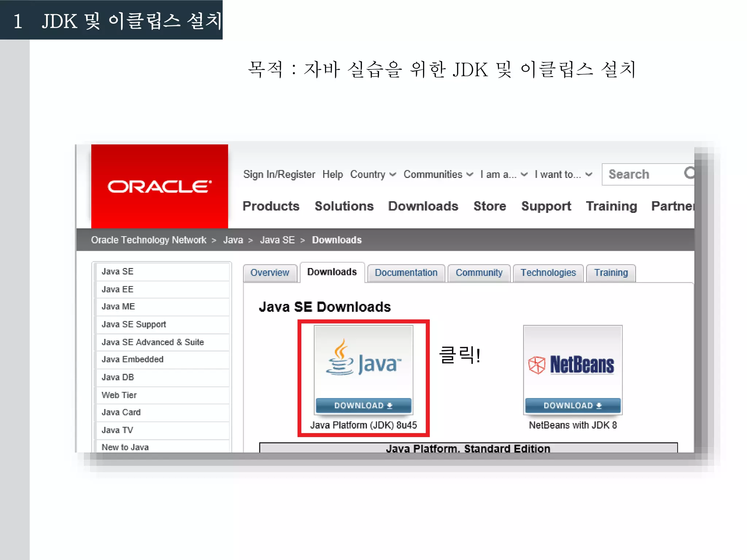Click the Java SE breadcrumb link
Viewport: 747px width, 560px height.
click(x=277, y=240)
